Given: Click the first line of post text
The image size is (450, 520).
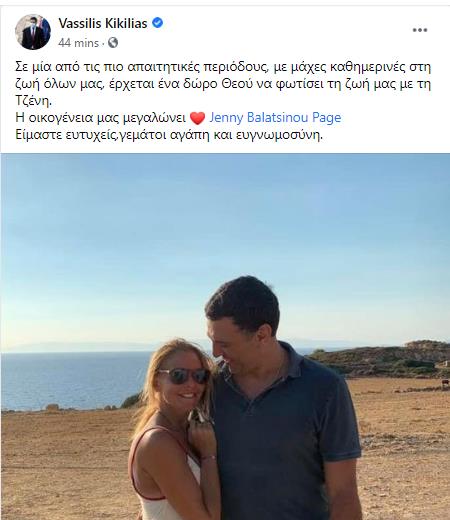Looking at the screenshot, I should (223, 67).
